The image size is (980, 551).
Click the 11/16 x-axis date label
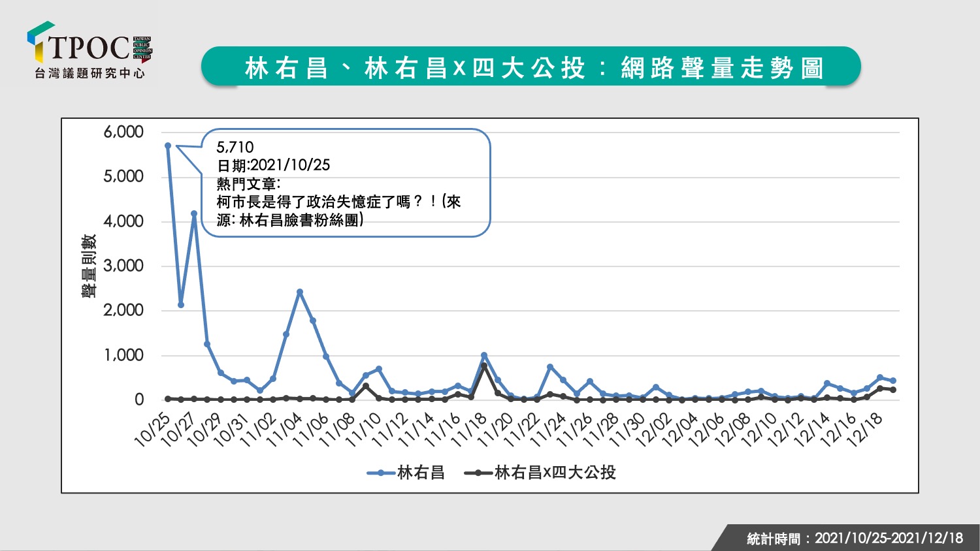click(444, 429)
